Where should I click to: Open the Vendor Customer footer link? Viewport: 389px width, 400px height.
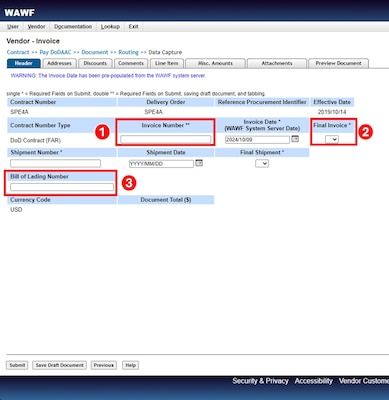(x=364, y=381)
